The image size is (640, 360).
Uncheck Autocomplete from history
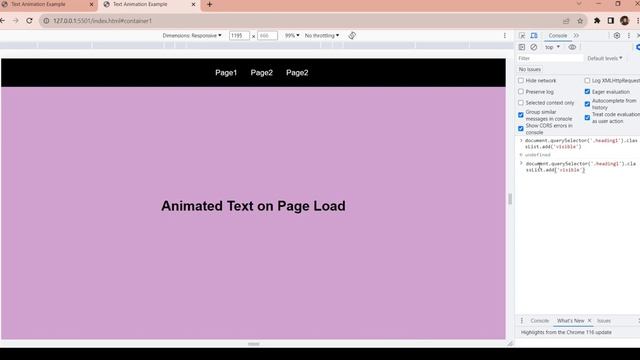click(587, 104)
